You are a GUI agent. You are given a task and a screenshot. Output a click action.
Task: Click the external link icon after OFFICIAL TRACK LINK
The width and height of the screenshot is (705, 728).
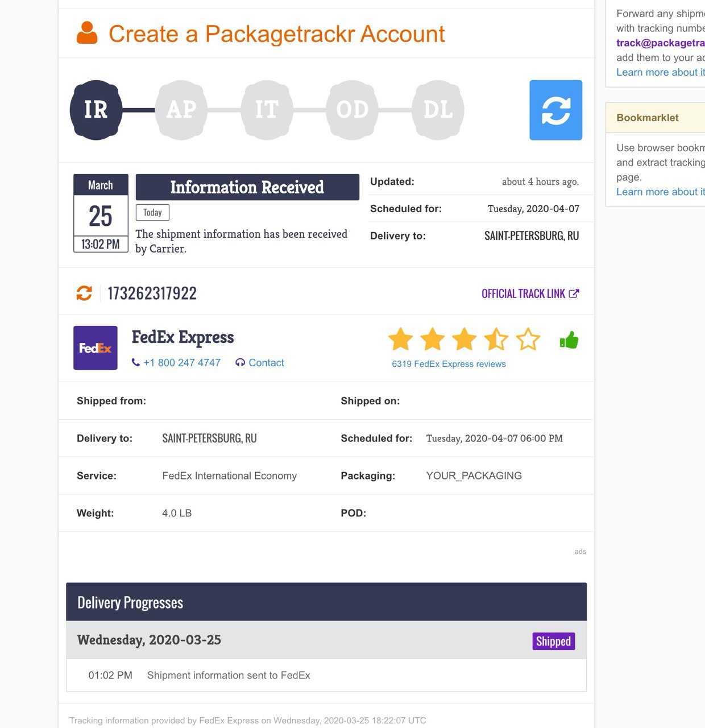point(574,293)
